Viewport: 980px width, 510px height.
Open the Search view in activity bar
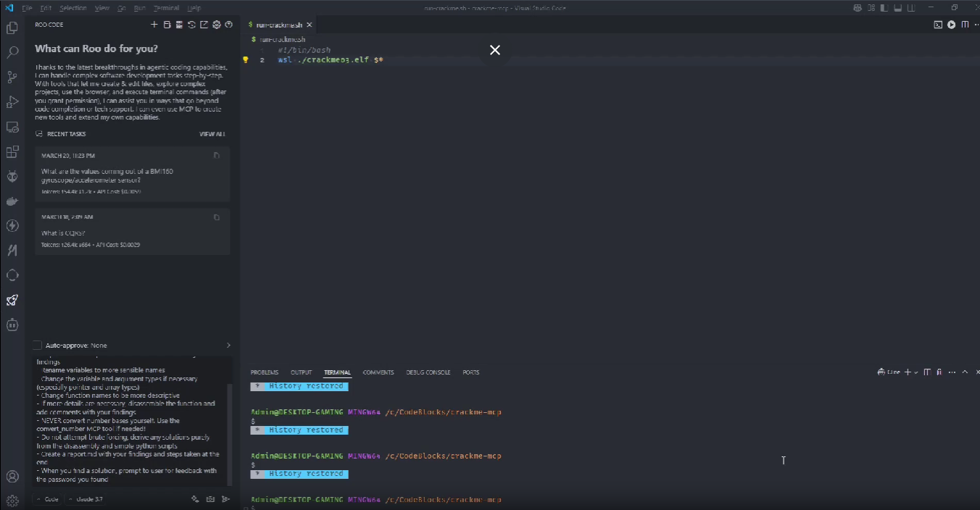[12, 52]
